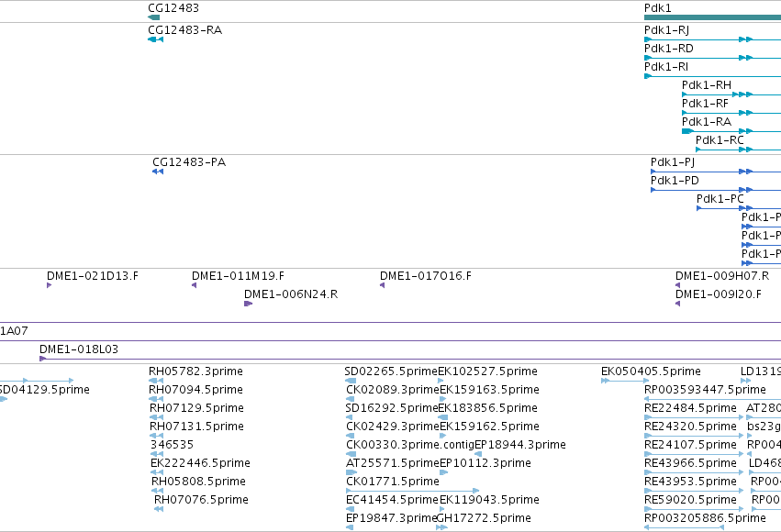
Task: Open the Pdk1-RC transcript
Action: 720,140
